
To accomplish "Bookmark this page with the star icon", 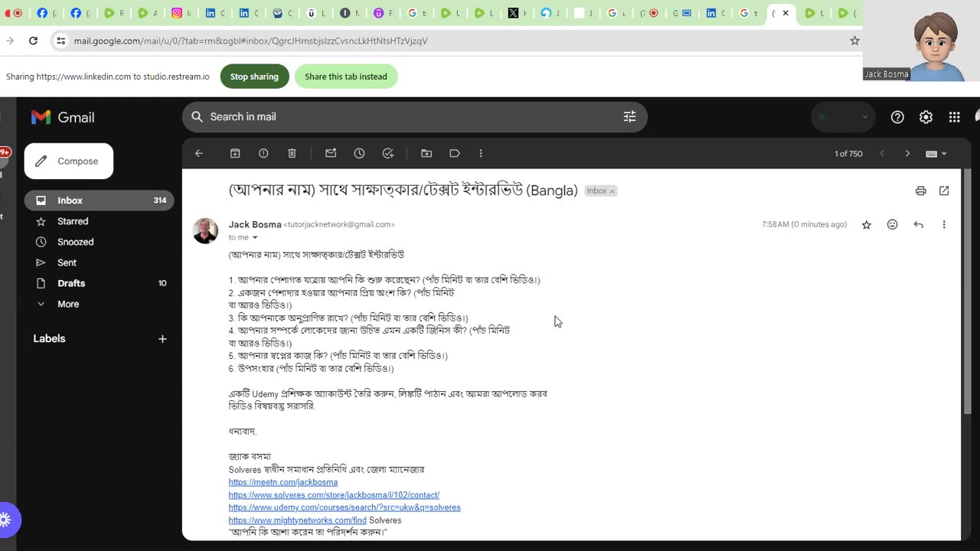I will click(854, 41).
